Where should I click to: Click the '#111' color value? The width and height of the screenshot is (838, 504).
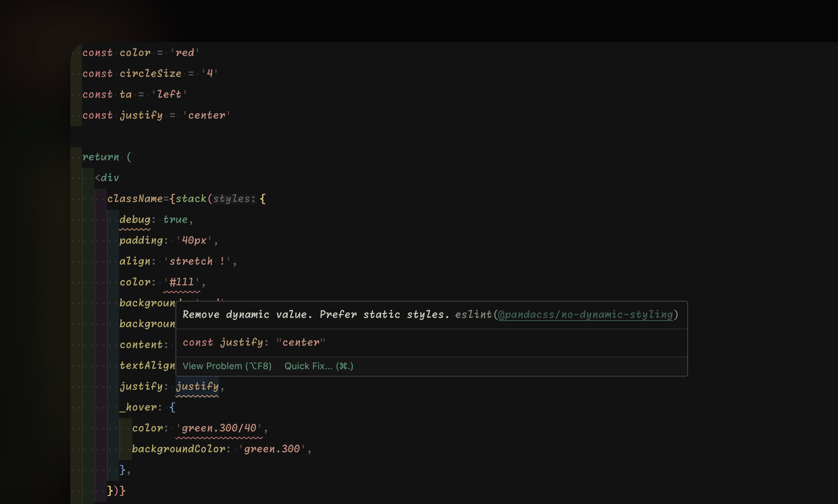point(182,282)
